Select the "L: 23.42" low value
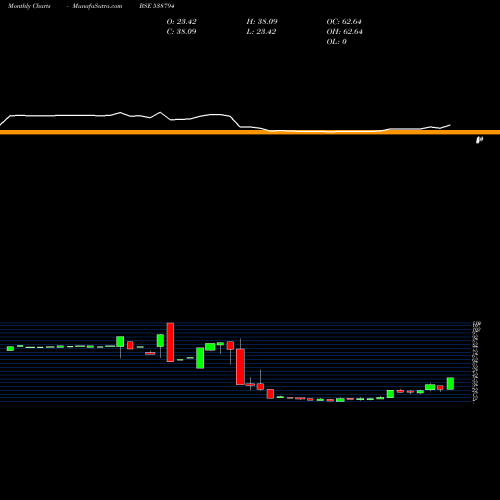Screen dimensions: 500x500 coord(261,31)
